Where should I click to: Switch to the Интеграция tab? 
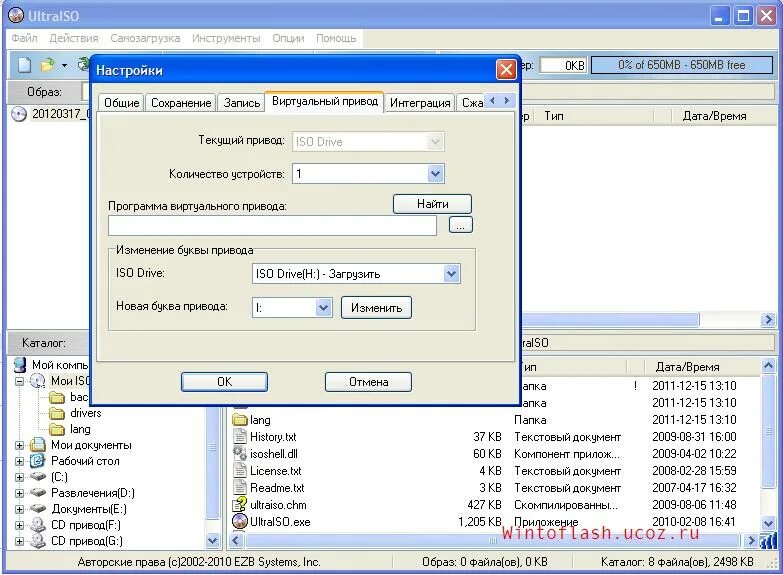point(420,103)
